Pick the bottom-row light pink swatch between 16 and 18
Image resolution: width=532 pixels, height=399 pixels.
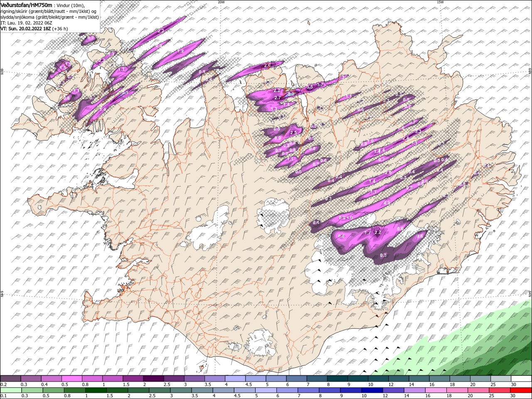(x=436, y=390)
